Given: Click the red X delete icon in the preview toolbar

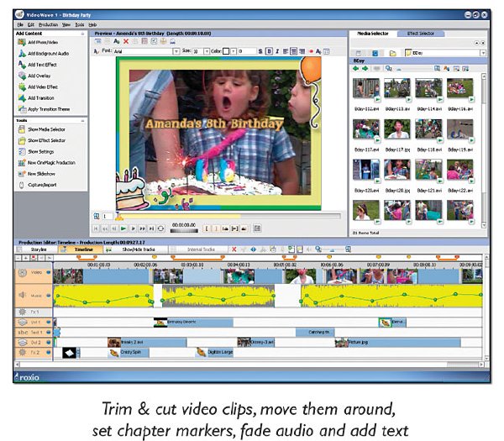Looking at the screenshot, I should tap(126, 41).
